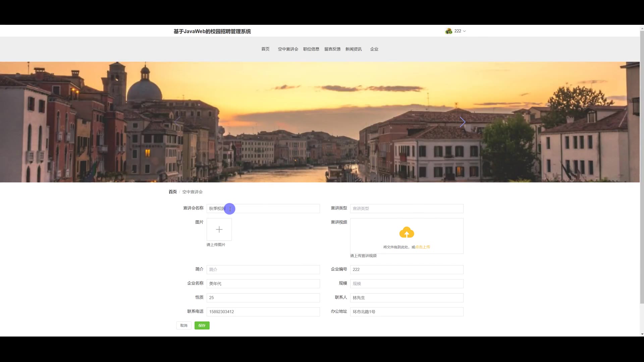
Task: Open the 留言反馈 navigation item
Action: pyautogui.click(x=332, y=49)
